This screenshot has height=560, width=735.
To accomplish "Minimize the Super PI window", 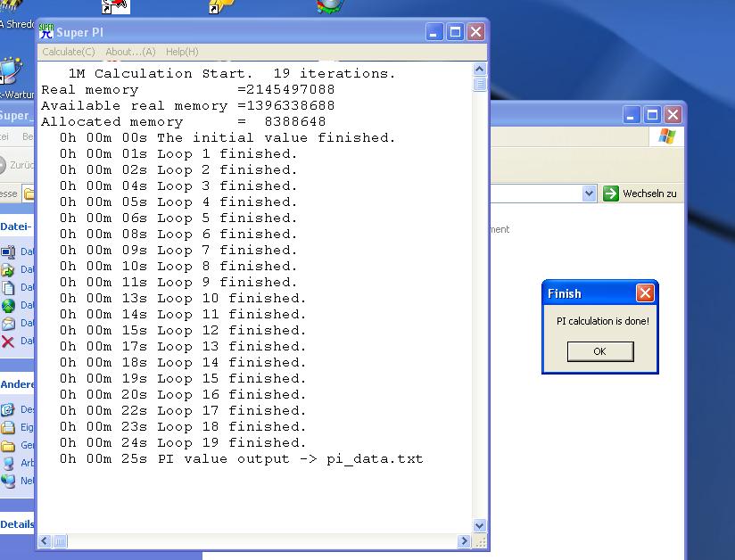I will point(434,32).
